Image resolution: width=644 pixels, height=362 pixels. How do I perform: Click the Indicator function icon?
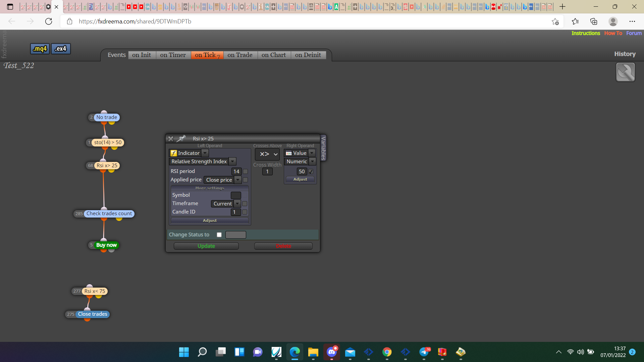[173, 153]
